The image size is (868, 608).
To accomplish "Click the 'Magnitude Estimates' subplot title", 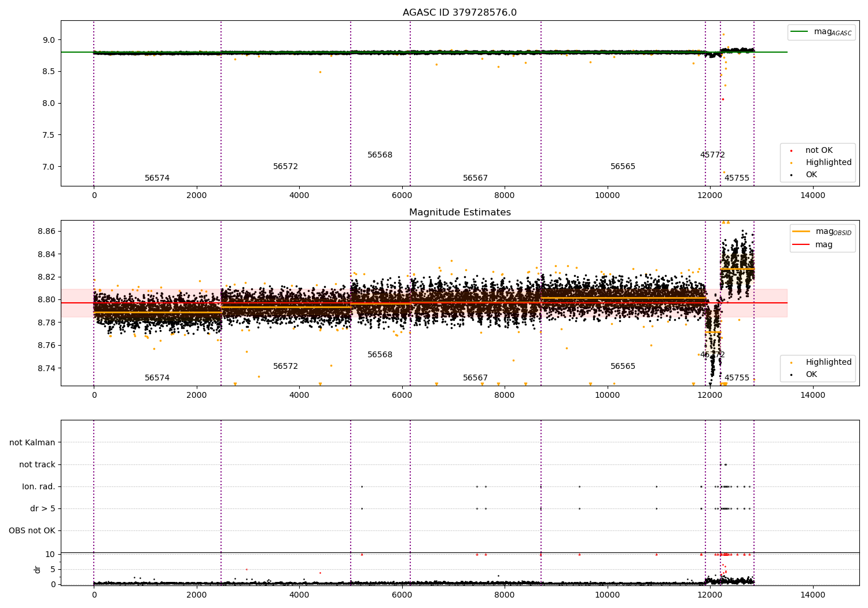I will [459, 213].
